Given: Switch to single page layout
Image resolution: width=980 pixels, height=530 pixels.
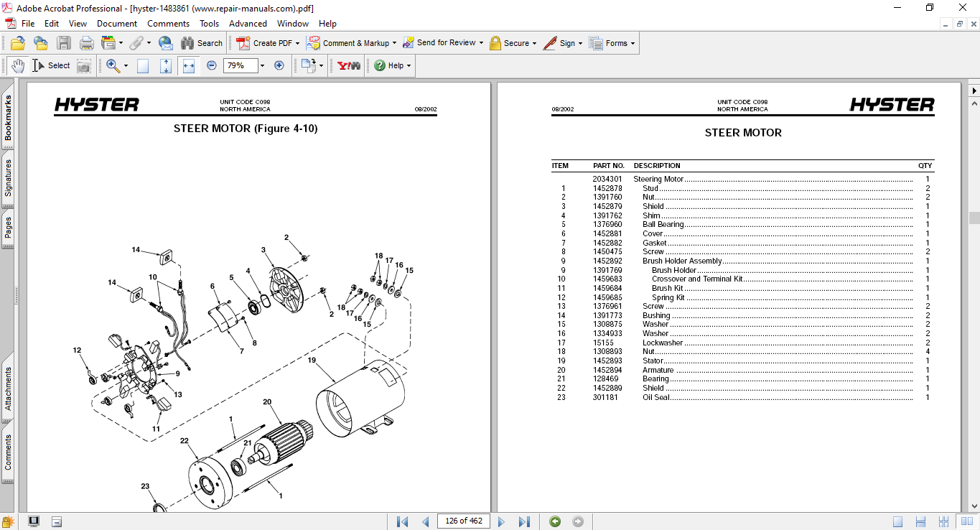Looking at the screenshot, I should [897, 521].
